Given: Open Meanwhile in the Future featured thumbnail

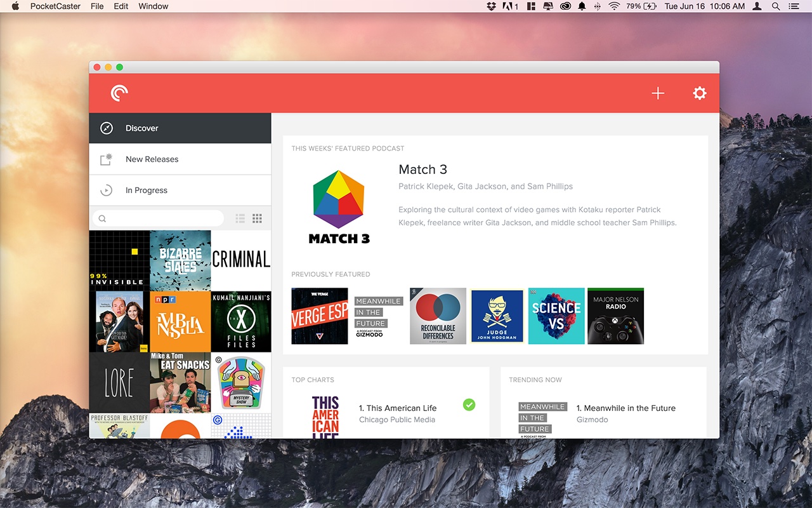Looking at the screenshot, I should [x=379, y=316].
